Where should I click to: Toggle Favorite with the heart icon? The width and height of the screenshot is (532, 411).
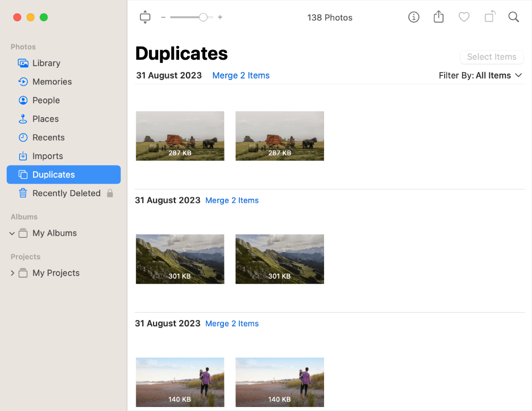click(464, 17)
